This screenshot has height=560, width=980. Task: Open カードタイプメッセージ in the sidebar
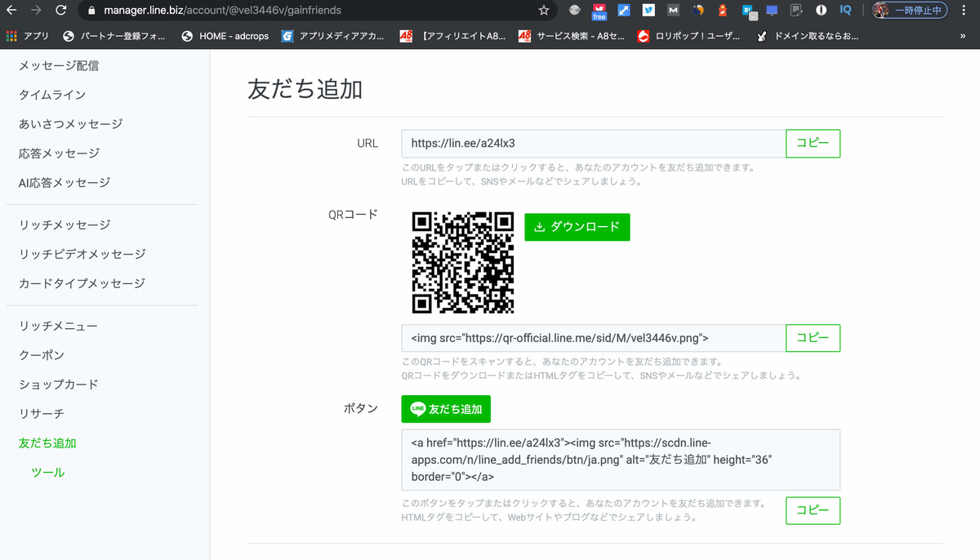(82, 283)
